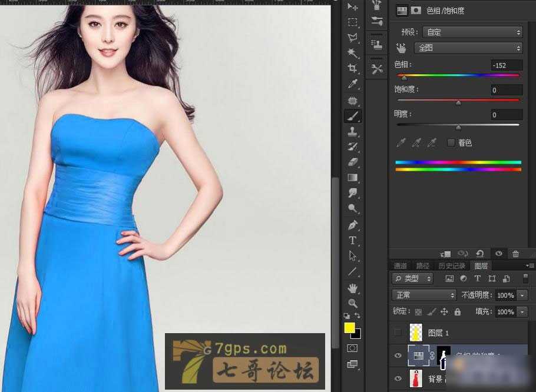
Task: Select the Rectangular Marquee tool
Action: tap(352, 22)
